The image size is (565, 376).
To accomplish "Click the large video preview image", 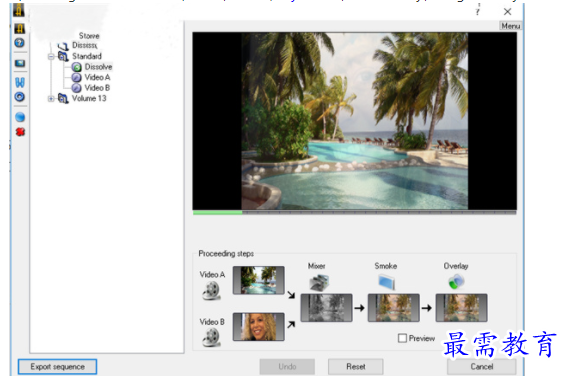I will point(355,121).
